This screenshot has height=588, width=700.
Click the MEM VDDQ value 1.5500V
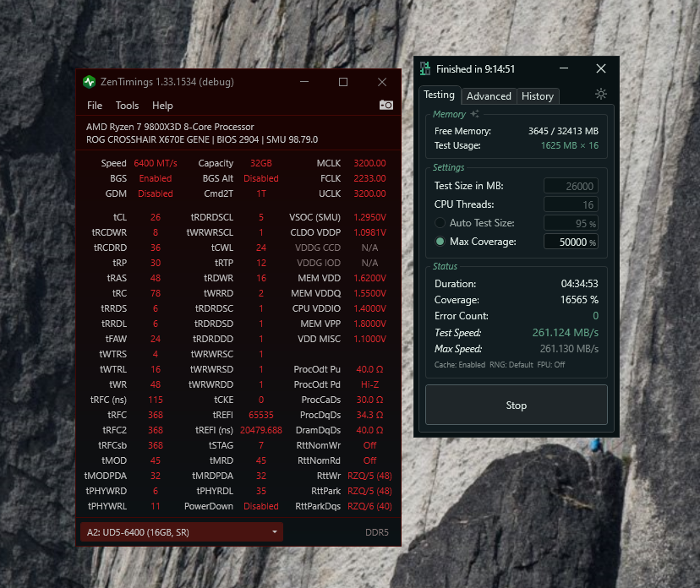pyautogui.click(x=369, y=293)
